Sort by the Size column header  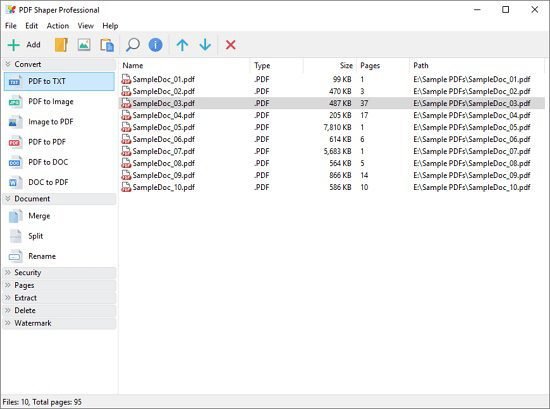(330, 66)
